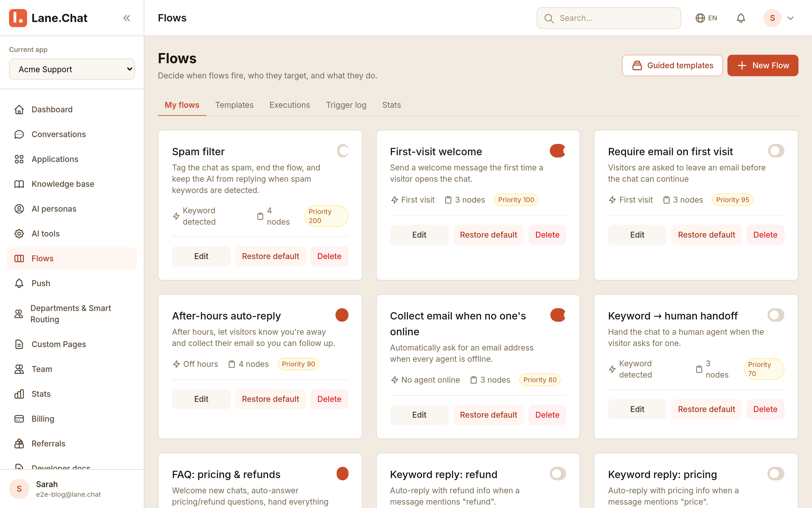Switch to the Templates tab

(234, 105)
